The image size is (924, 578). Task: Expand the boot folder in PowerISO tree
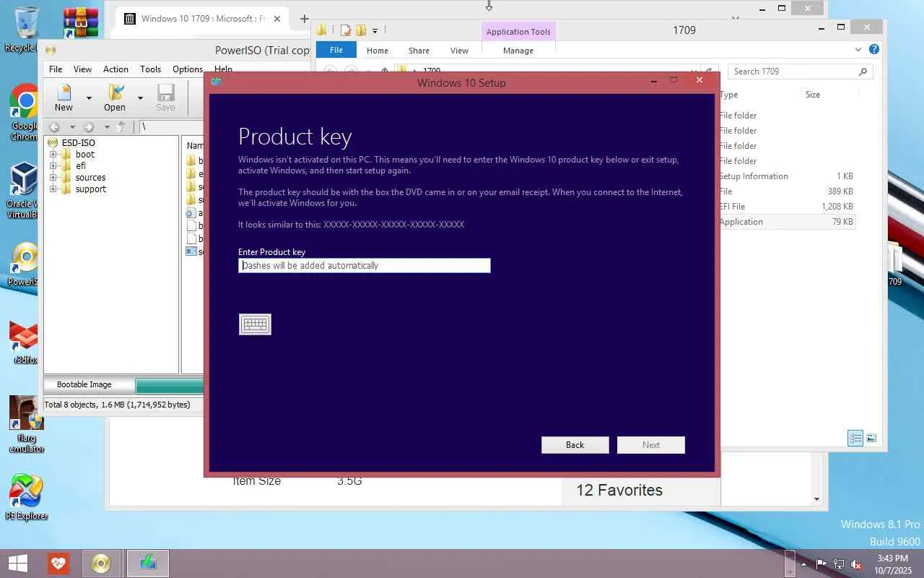click(53, 155)
